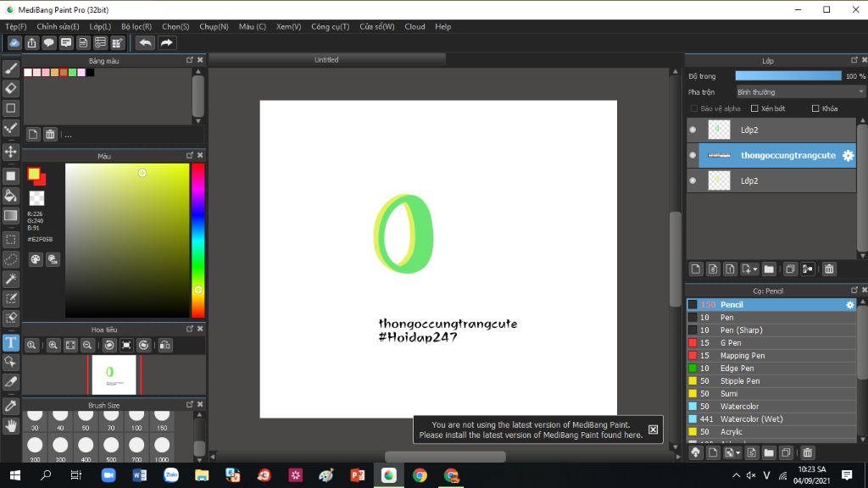868x488 pixels.
Task: Zoom out using the navigator magnifier minus
Action: 87,346
